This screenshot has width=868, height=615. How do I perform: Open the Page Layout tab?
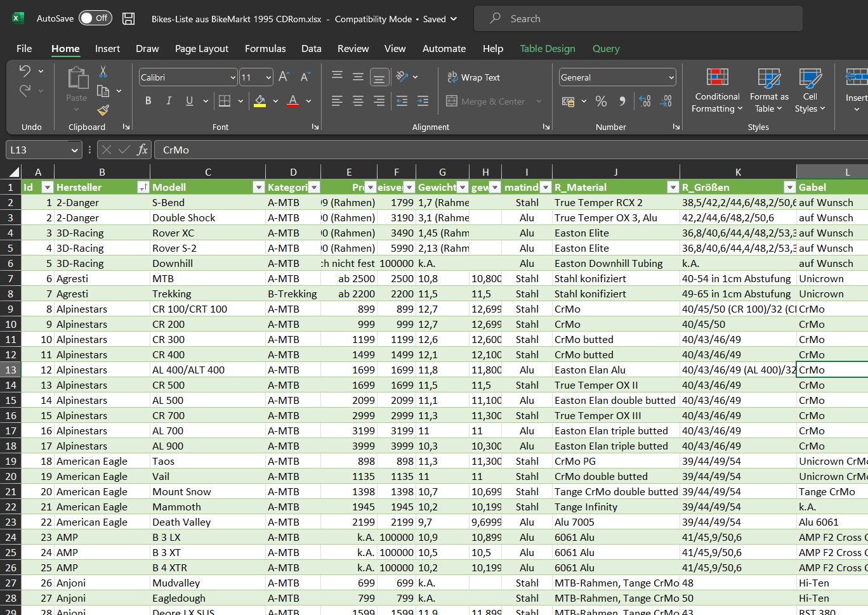pyautogui.click(x=201, y=49)
